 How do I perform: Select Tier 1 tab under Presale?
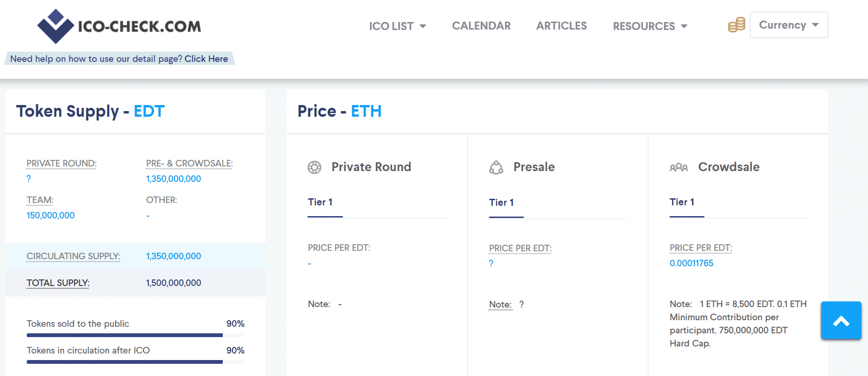[x=501, y=203]
